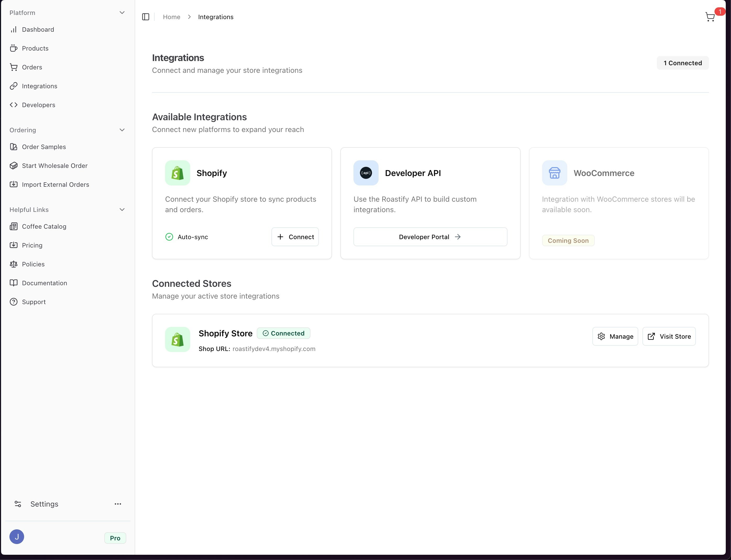Open the Coffee Catalog from Helpful Links
Image resolution: width=731 pixels, height=560 pixels.
tap(44, 226)
